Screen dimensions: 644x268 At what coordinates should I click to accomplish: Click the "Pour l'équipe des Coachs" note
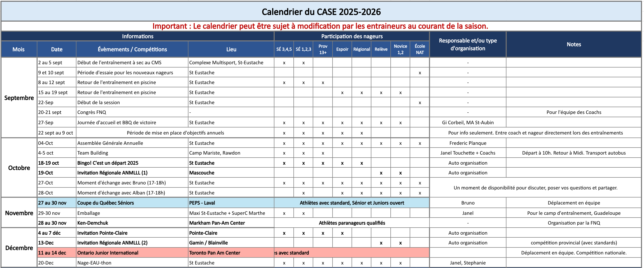tap(574, 112)
